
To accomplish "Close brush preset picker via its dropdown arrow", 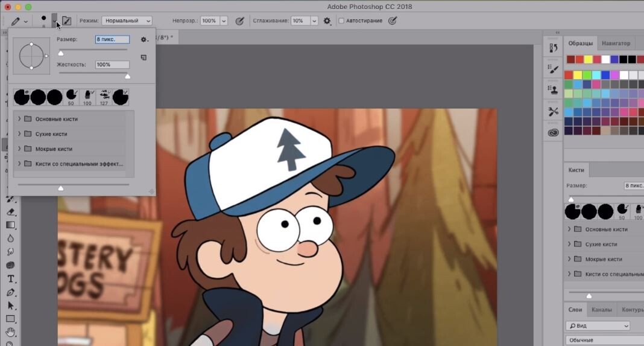I will pyautogui.click(x=54, y=21).
